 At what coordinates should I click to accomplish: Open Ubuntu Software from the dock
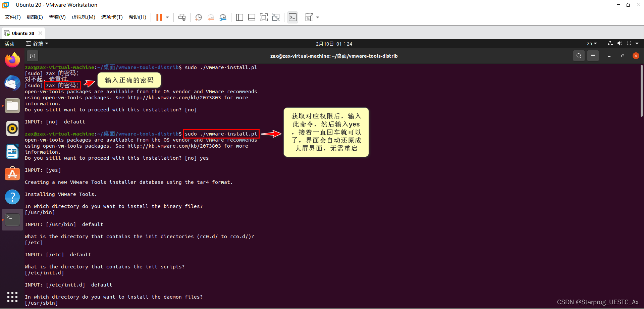[12, 174]
